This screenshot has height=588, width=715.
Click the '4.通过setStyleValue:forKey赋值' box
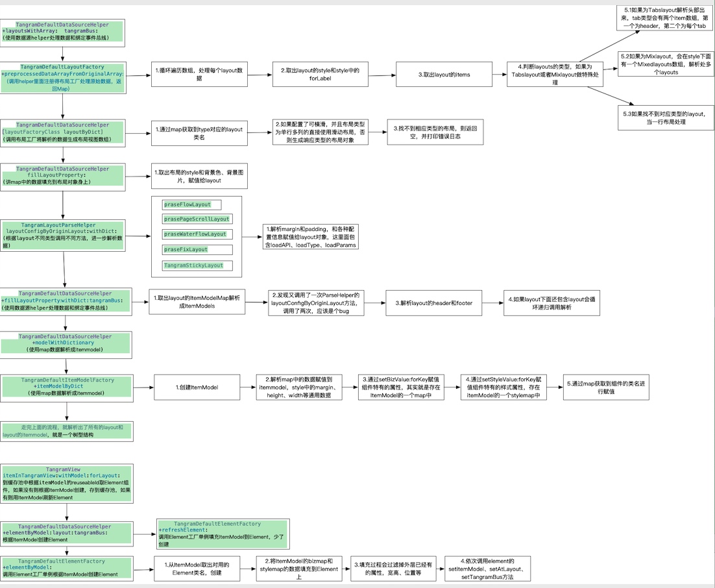tap(503, 387)
